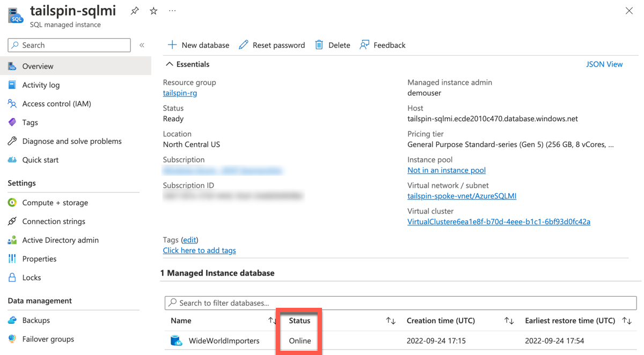Open Compute + storage settings

(55, 203)
